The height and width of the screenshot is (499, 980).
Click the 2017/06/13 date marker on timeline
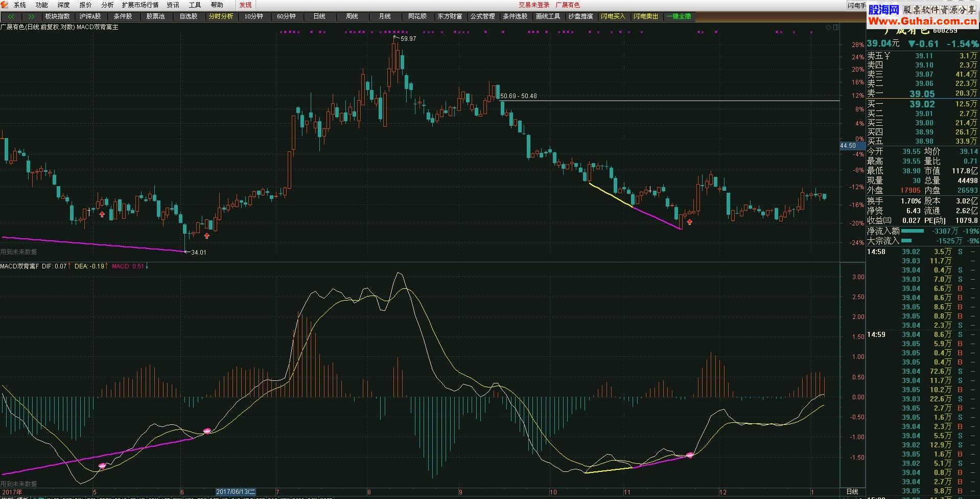click(x=235, y=492)
